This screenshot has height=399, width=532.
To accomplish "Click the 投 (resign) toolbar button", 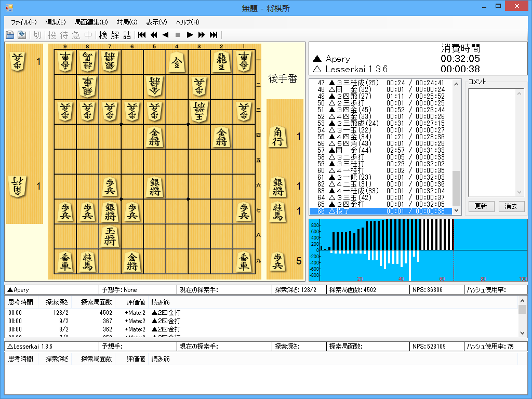I will [x=52, y=35].
